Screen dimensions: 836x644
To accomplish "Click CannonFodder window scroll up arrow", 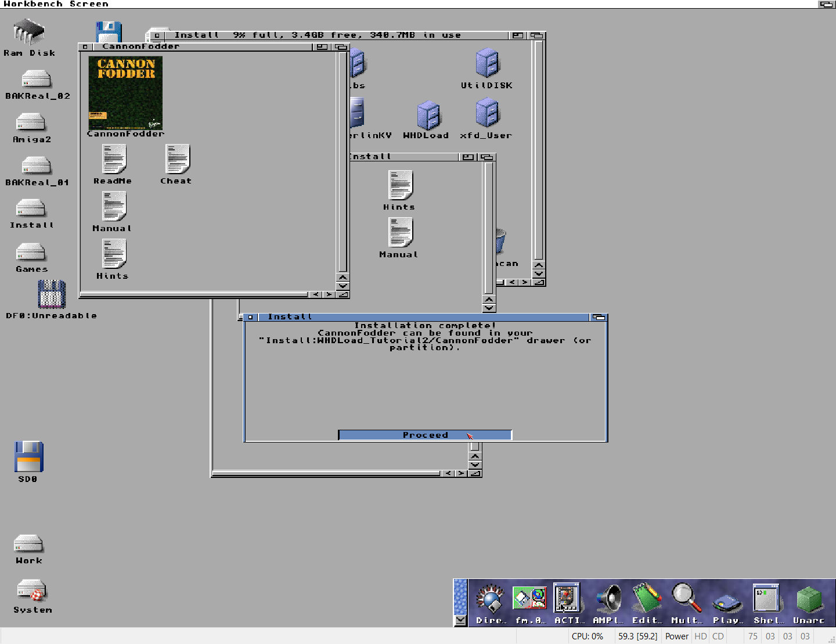I will point(343,278).
